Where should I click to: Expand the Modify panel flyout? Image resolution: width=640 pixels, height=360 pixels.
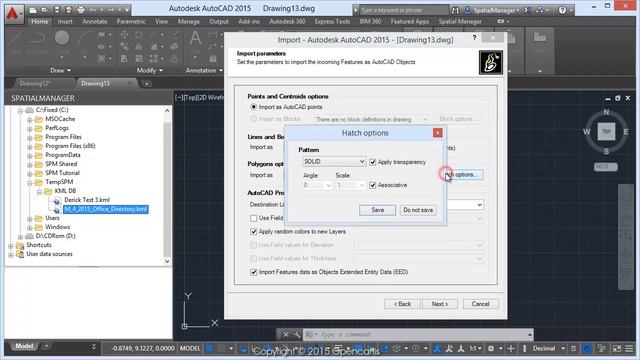[x=149, y=71]
